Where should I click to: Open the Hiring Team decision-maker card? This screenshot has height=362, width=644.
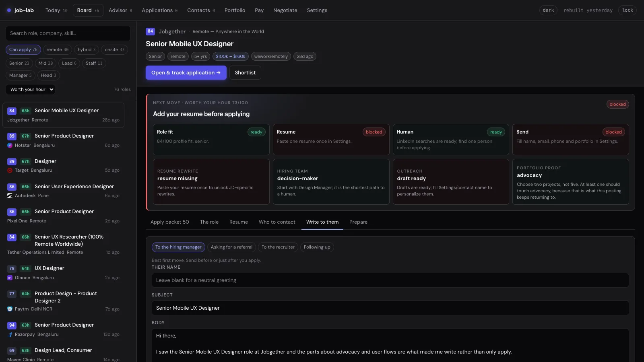tap(331, 182)
